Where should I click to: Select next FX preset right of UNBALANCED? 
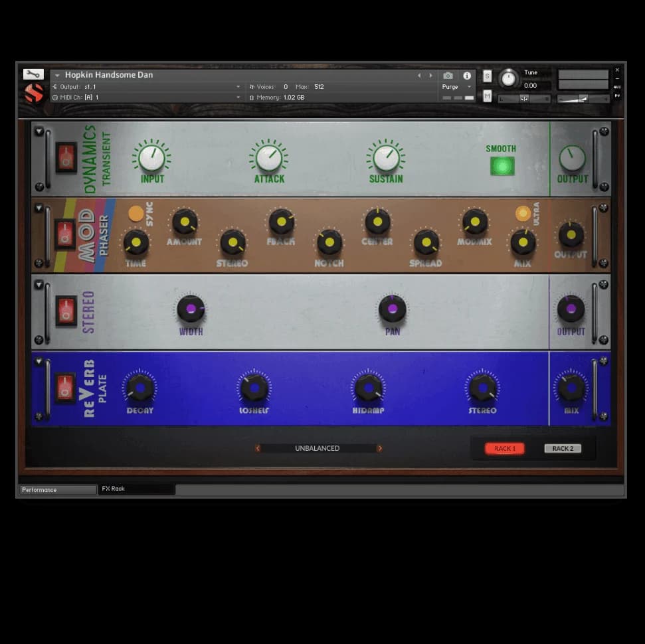(x=379, y=448)
